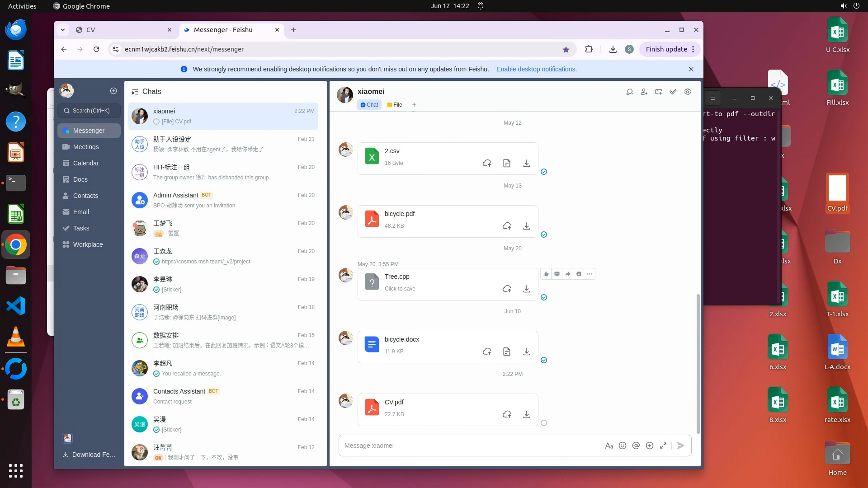Viewport: 868px width, 488px height.
Task: Switch to the File tab
Action: coord(395,105)
